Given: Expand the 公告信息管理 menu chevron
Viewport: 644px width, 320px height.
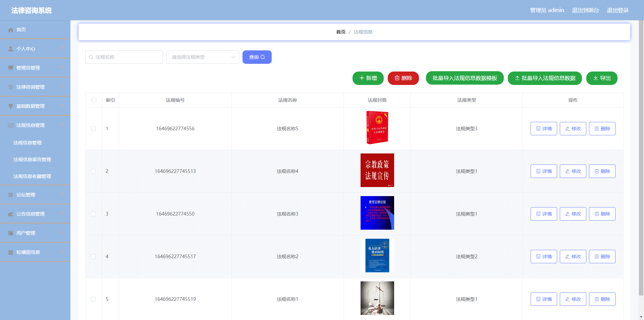Looking at the screenshot, I should [x=62, y=214].
